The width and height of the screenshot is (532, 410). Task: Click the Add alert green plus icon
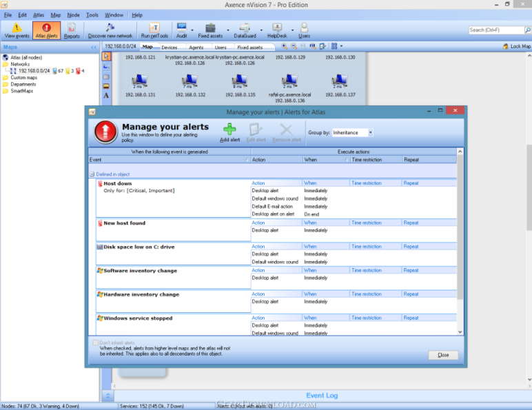229,130
